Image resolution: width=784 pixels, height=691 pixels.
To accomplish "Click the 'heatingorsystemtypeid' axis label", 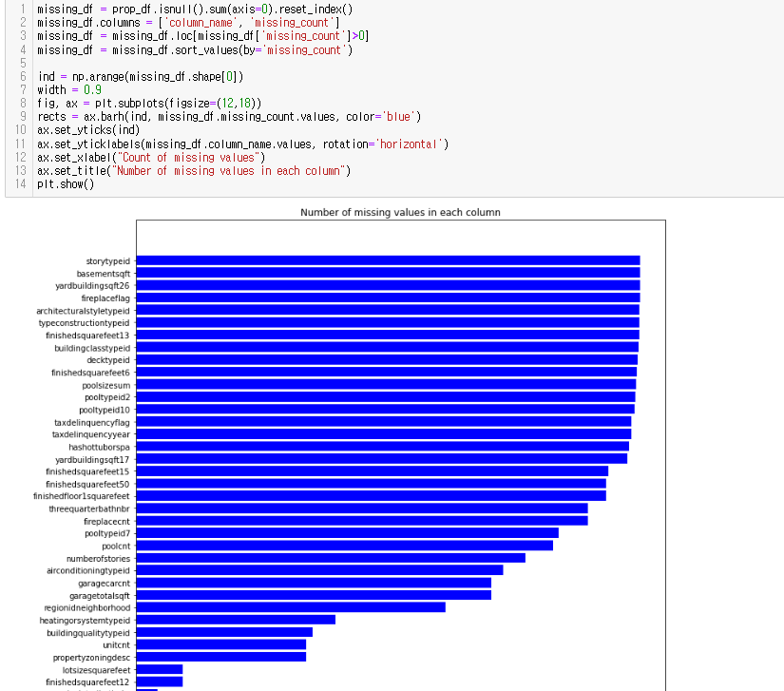I will tap(85, 621).
